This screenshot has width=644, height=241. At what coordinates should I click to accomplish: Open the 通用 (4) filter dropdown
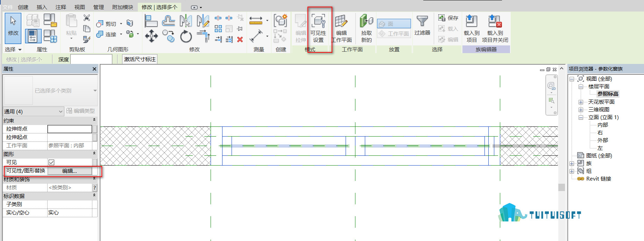point(33,111)
